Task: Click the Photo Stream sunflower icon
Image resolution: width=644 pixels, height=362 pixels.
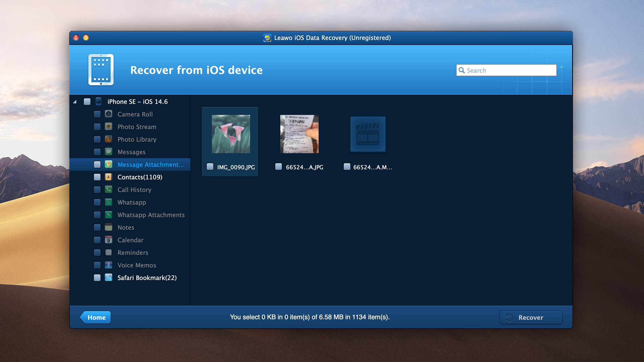Action: (x=109, y=127)
